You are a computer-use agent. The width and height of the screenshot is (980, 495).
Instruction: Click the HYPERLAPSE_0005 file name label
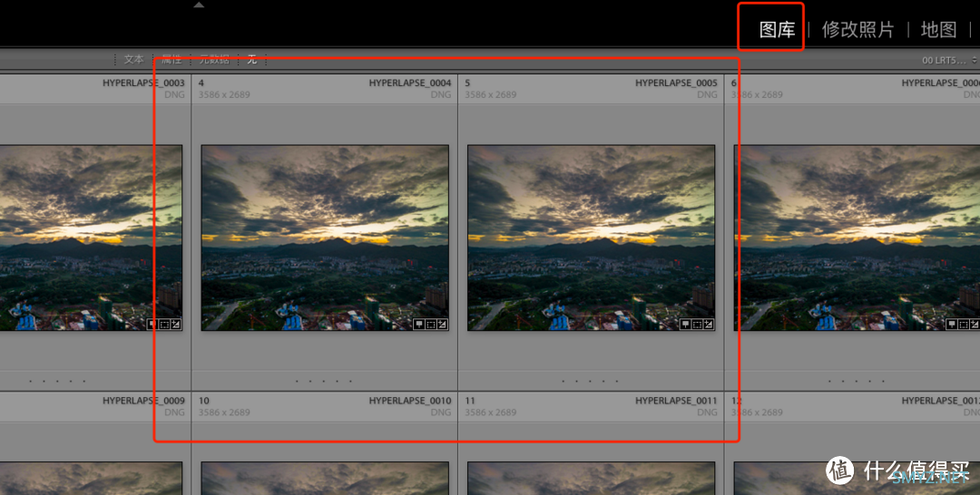676,83
